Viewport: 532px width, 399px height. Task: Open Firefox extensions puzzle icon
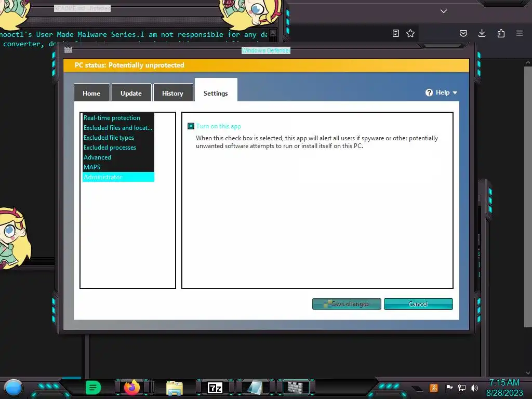[501, 33]
